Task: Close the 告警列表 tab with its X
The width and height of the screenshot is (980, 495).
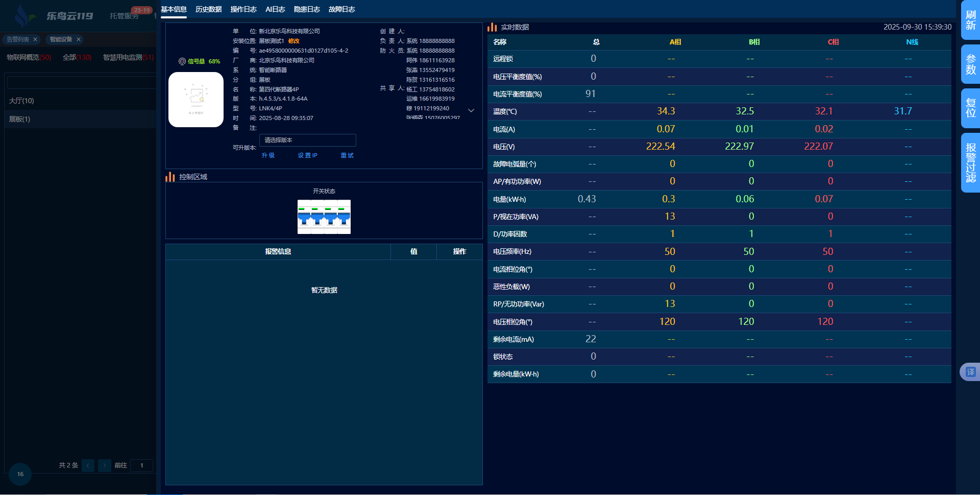Action: pos(35,39)
